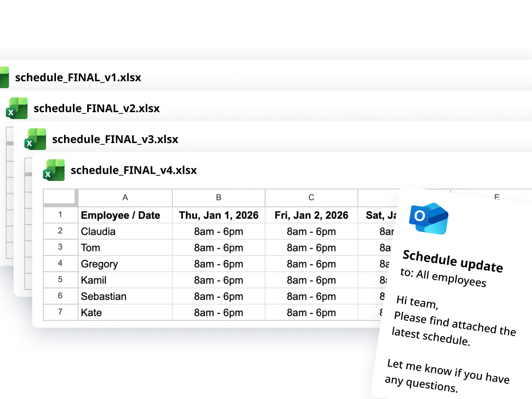Click Tom's Friday shift cell

tap(311, 247)
